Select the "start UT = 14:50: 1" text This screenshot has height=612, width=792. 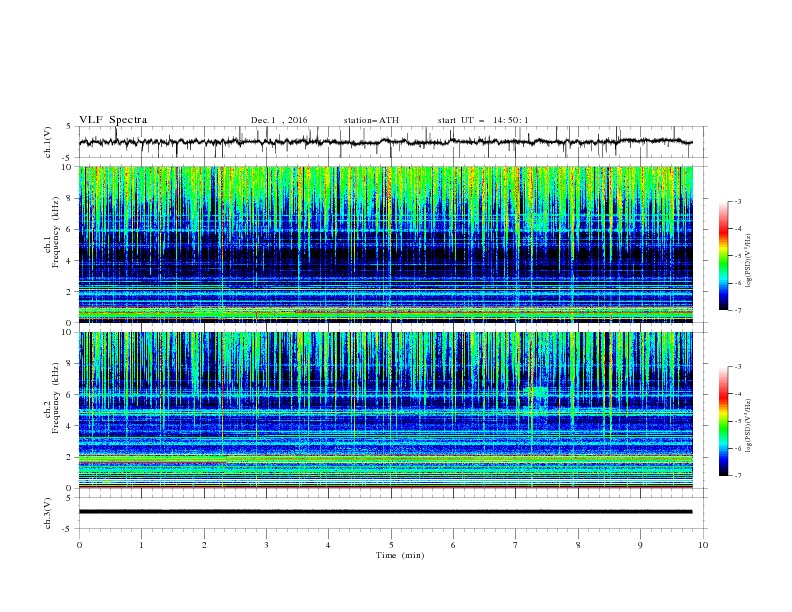[x=483, y=120]
